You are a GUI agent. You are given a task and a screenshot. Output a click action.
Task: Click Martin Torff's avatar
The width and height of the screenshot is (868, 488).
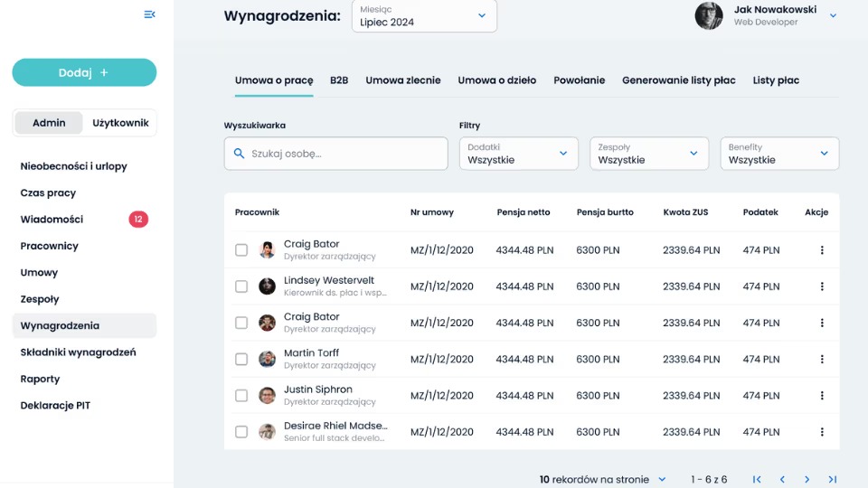[267, 359]
